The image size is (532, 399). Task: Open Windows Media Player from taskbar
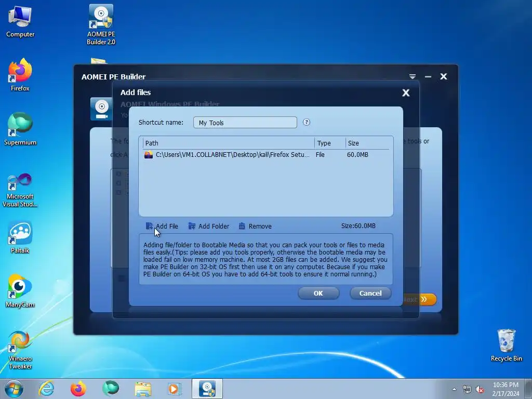pos(175,389)
